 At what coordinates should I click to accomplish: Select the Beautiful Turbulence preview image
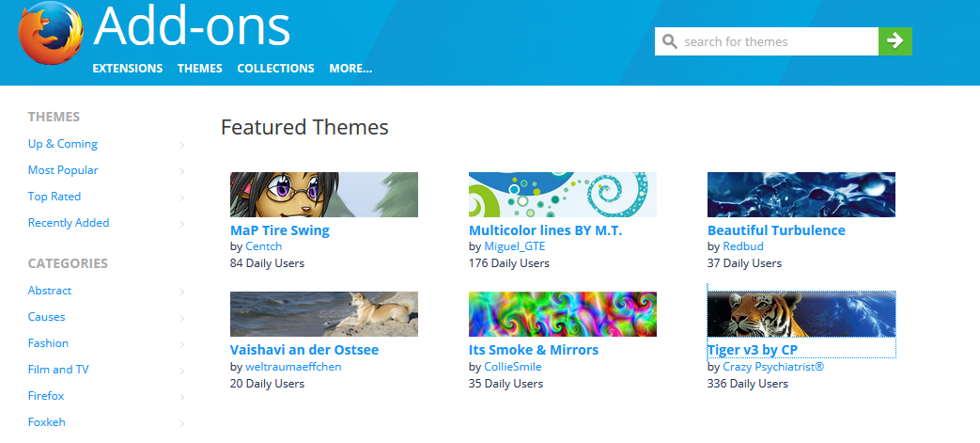[801, 195]
